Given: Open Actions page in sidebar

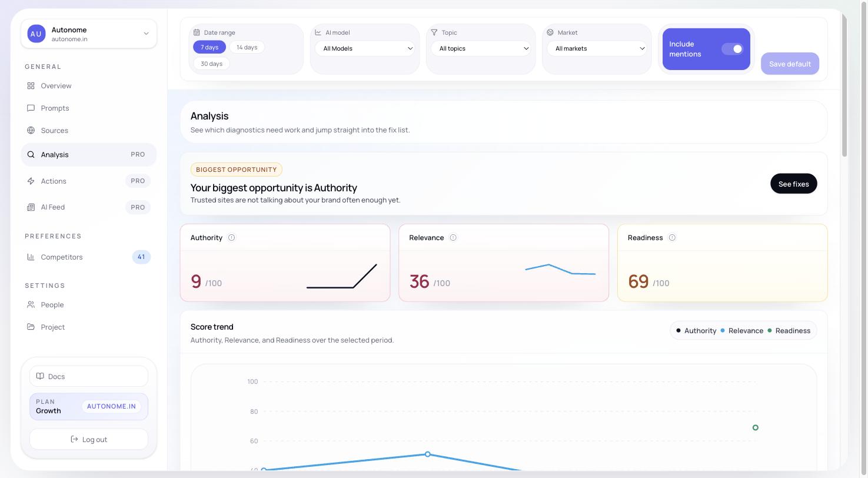Looking at the screenshot, I should click(x=89, y=181).
